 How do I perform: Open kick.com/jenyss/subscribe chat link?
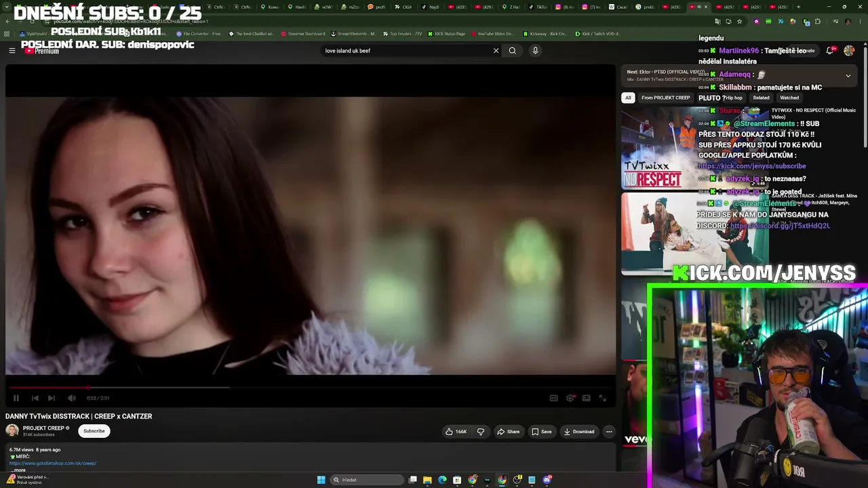coord(752,166)
